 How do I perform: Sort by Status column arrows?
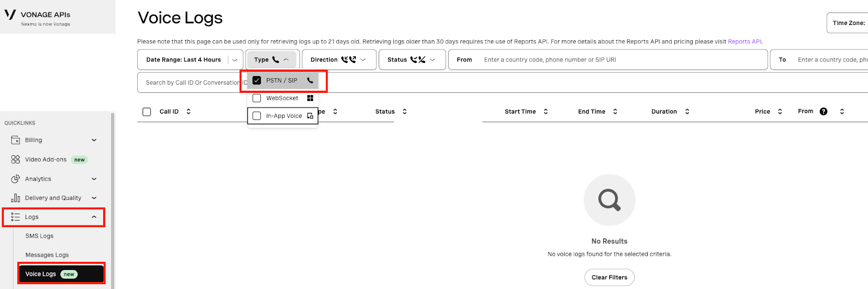[405, 111]
